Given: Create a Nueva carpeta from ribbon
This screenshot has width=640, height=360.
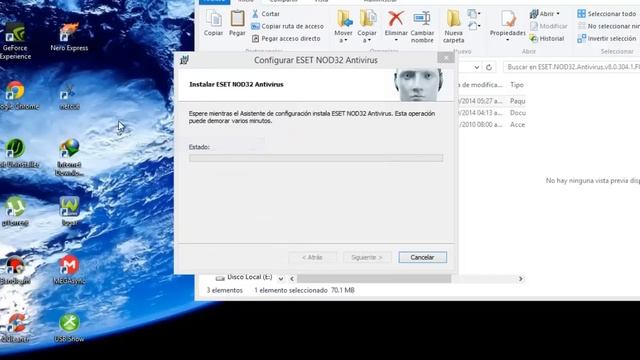Looking at the screenshot, I should point(453,27).
